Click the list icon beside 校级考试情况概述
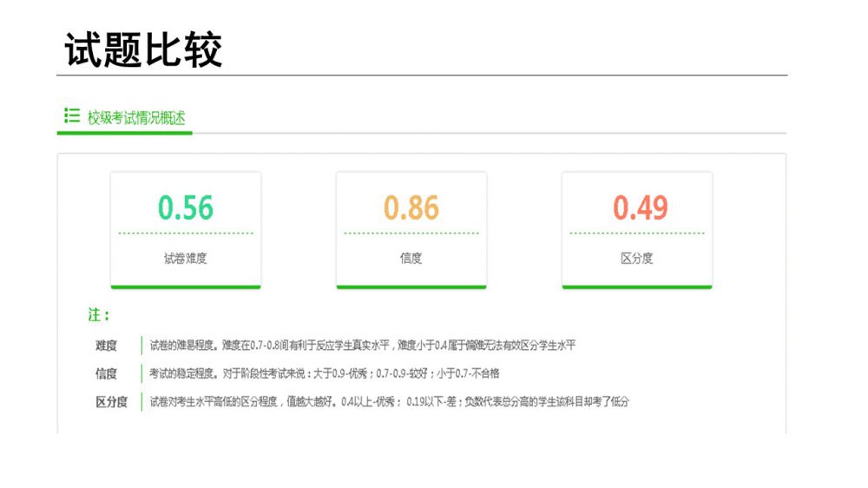This screenshot has width=868, height=488. coord(72,115)
